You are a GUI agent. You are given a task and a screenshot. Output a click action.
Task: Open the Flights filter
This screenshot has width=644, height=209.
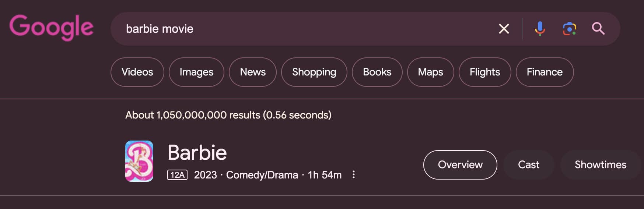click(485, 72)
